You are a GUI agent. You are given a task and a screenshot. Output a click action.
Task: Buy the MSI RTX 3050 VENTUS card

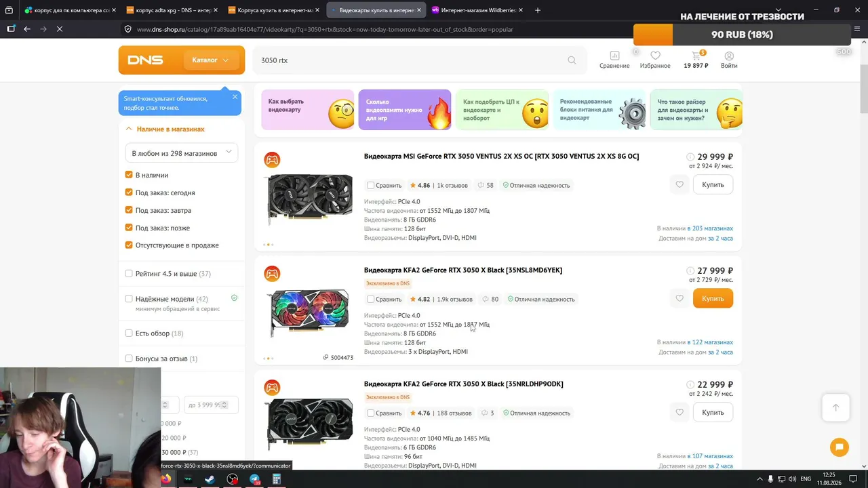713,184
